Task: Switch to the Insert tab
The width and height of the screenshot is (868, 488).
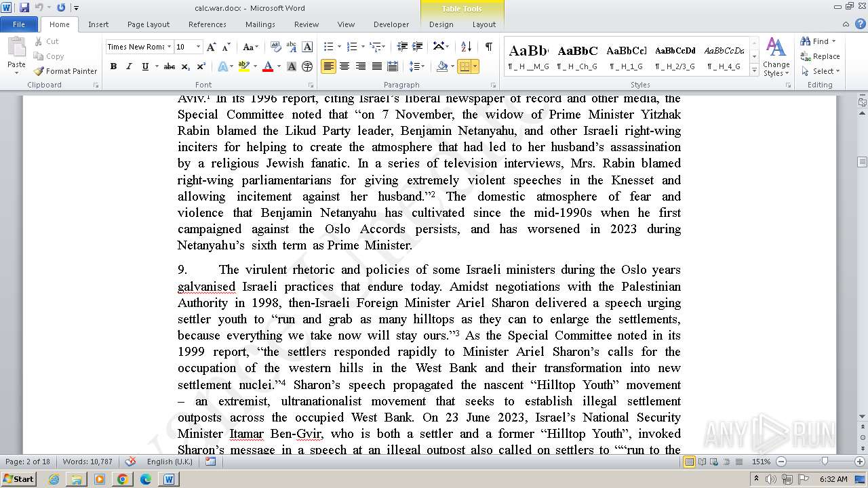Action: [98, 24]
